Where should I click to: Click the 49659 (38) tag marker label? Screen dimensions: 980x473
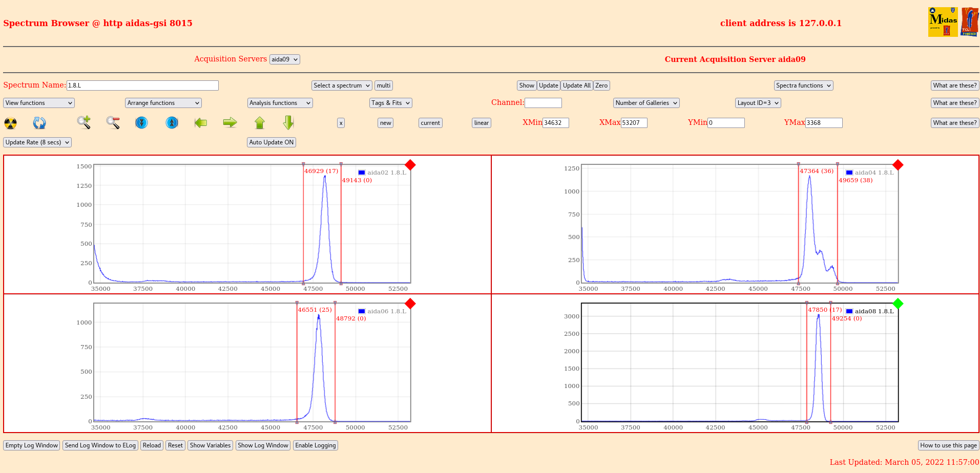(856, 180)
